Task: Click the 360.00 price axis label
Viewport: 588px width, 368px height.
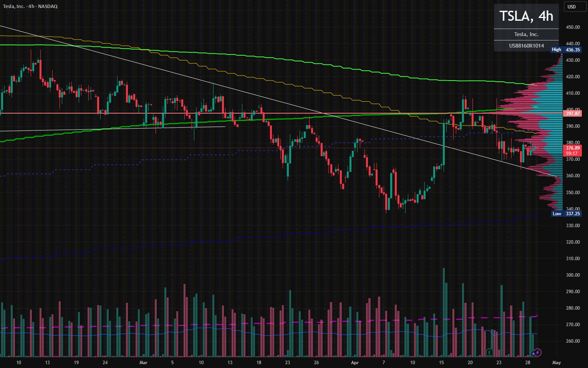Action: pyautogui.click(x=573, y=176)
